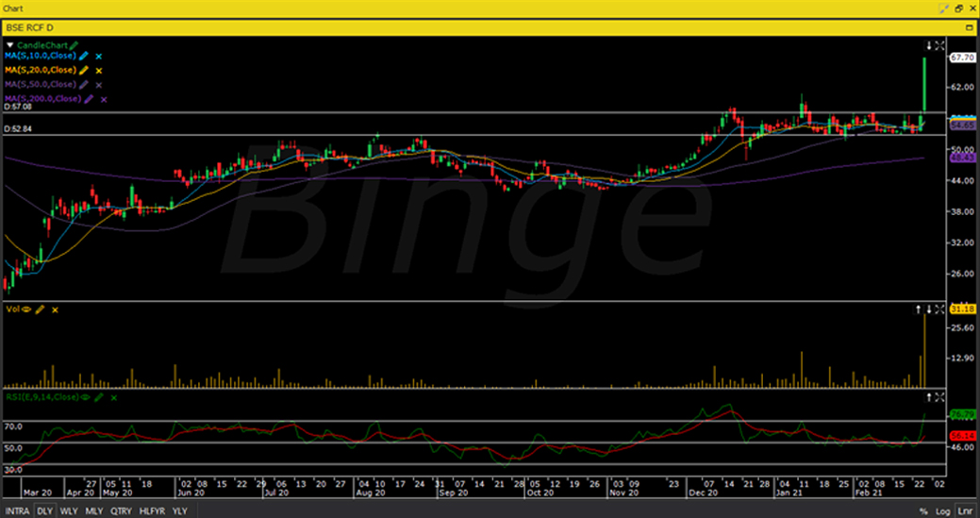Remove the MA(S,50.0,Close) indicator with its X
The image size is (980, 518).
tap(99, 85)
